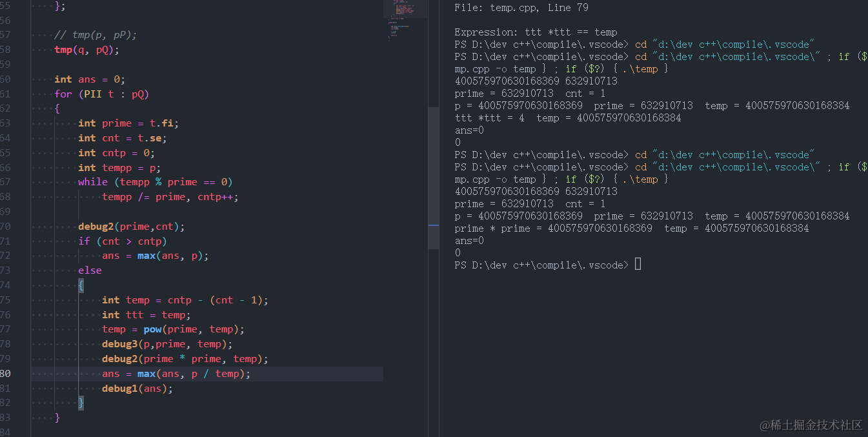The height and width of the screenshot is (437, 868).
Task: Click 'int temp = cntp - (cnt - 1);'
Action: click(x=185, y=300)
